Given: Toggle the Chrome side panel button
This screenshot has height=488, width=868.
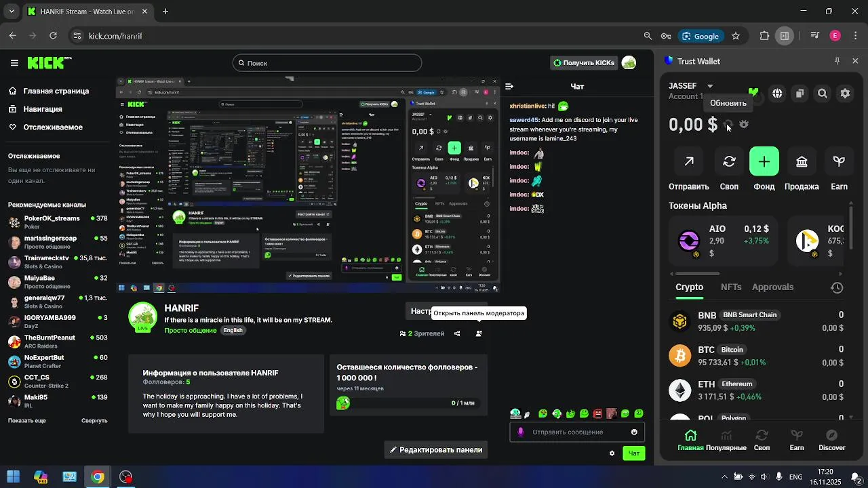Looking at the screenshot, I should pyautogui.click(x=785, y=36).
